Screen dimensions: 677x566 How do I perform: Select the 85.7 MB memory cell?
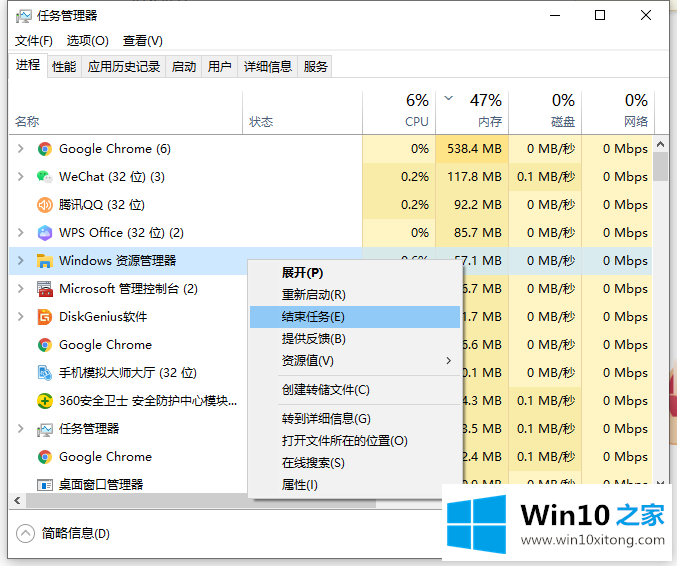pos(472,233)
